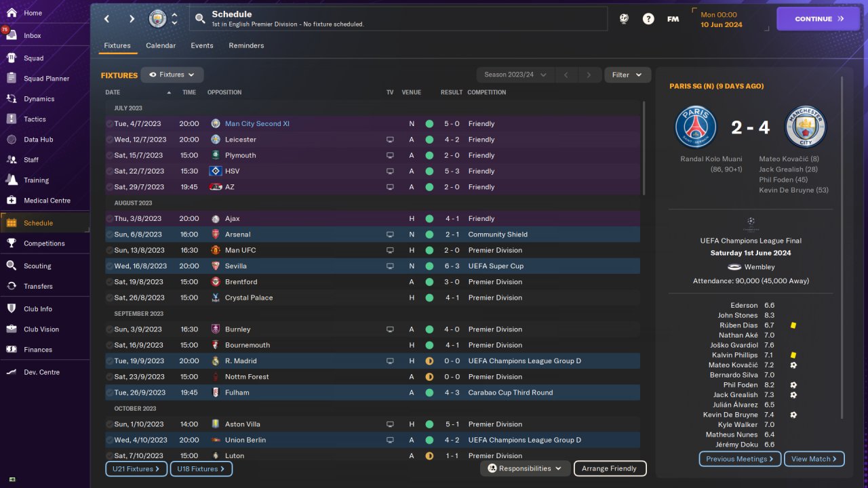
Task: Switch to the Events tab
Action: [x=202, y=45]
